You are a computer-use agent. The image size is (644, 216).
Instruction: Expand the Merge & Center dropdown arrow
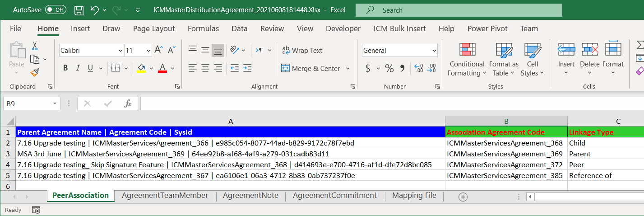point(347,69)
